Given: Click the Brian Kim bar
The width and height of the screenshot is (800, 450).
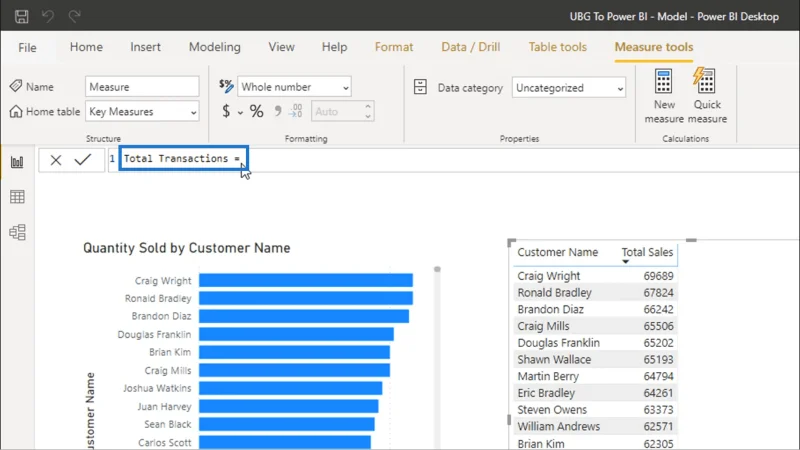Looking at the screenshot, I should pyautogui.click(x=294, y=352).
